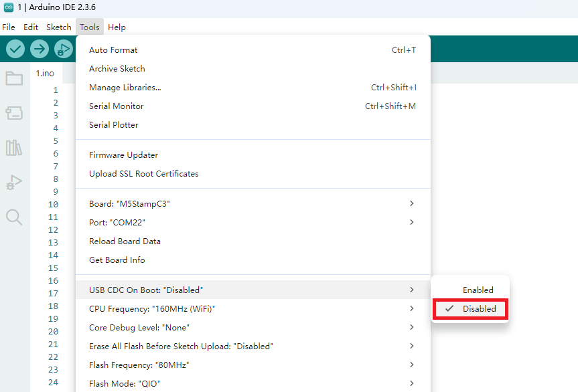Expand Flash Mode "QIO" submenu
Screen dimensions: 578x392
(x=253, y=383)
